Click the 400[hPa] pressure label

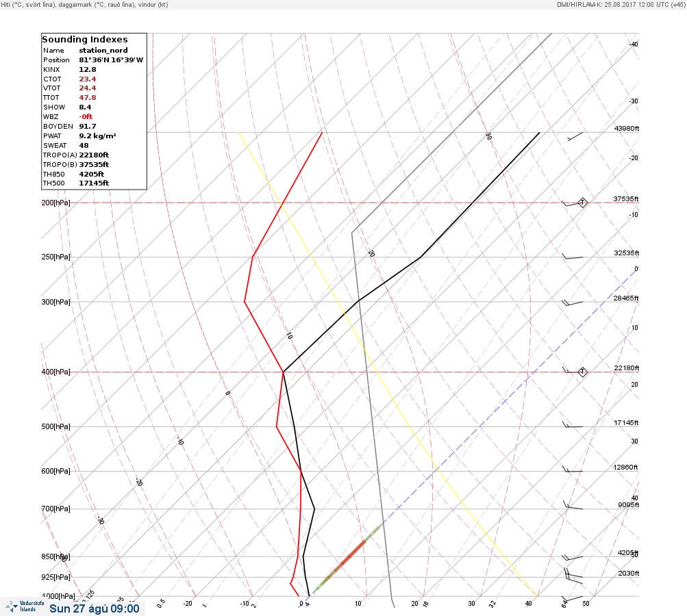click(x=55, y=372)
